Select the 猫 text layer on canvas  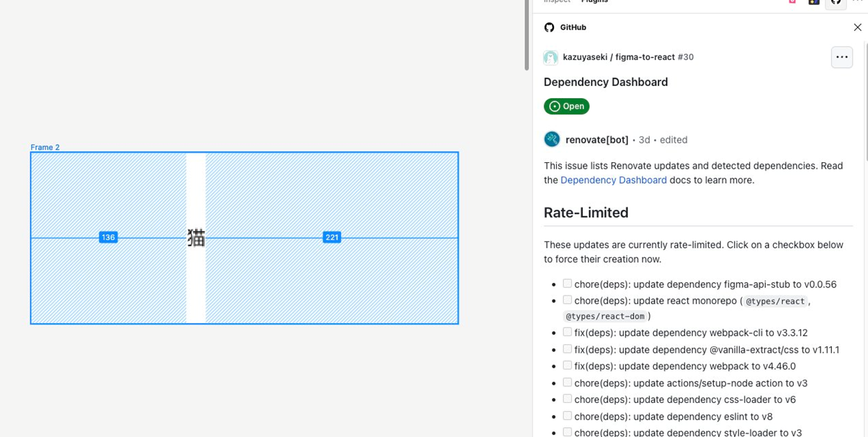click(196, 238)
